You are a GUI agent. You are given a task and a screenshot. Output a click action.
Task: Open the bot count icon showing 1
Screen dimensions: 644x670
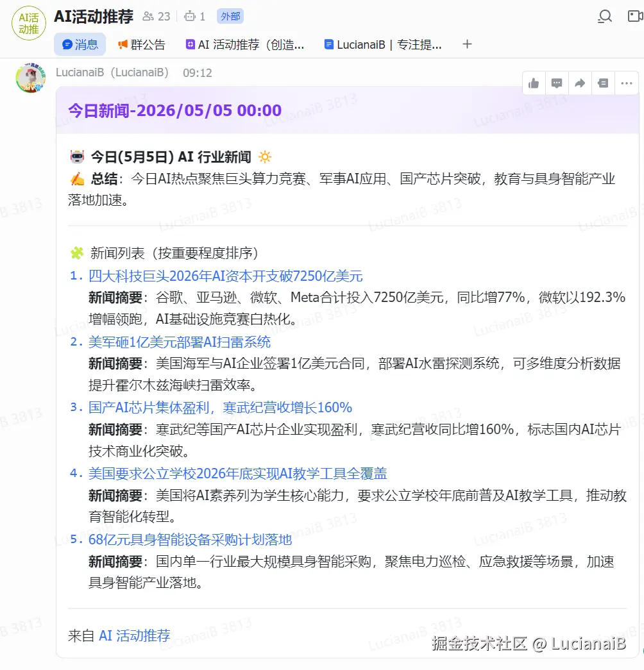[x=194, y=17]
